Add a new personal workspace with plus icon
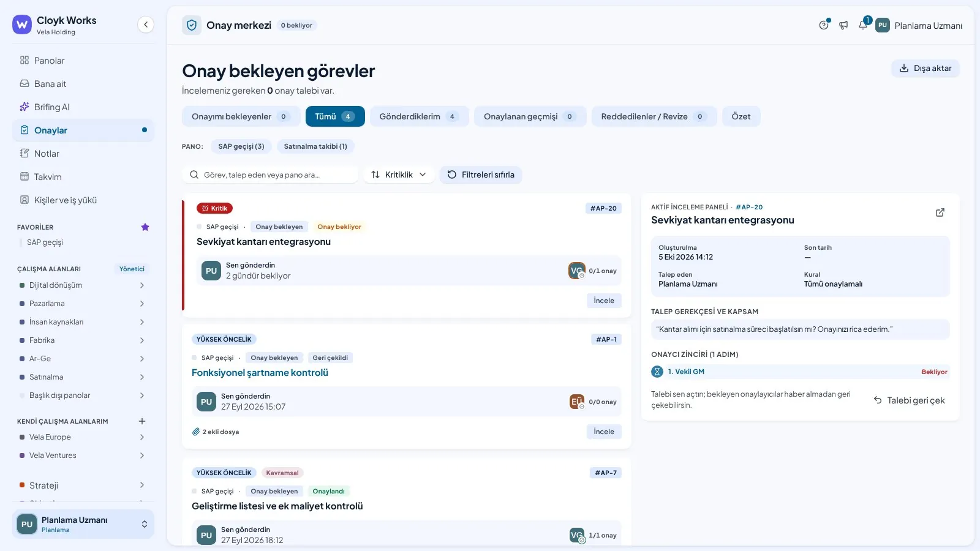 (142, 421)
